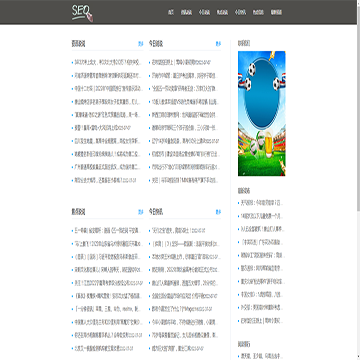Open the first headline in the sidebar list below the banner
Viewport: 360px width, 360px height.
[262, 203]
